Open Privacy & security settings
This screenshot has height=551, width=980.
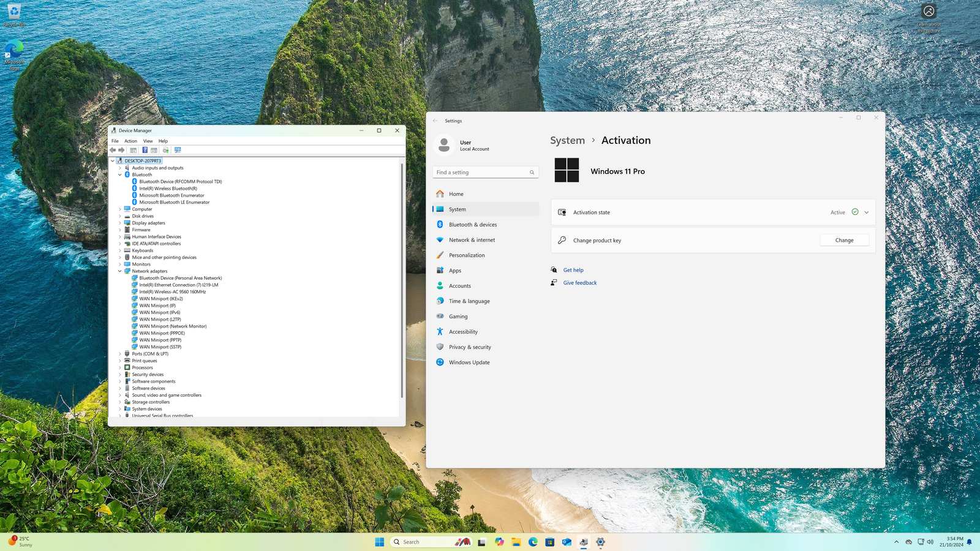[x=486, y=347]
